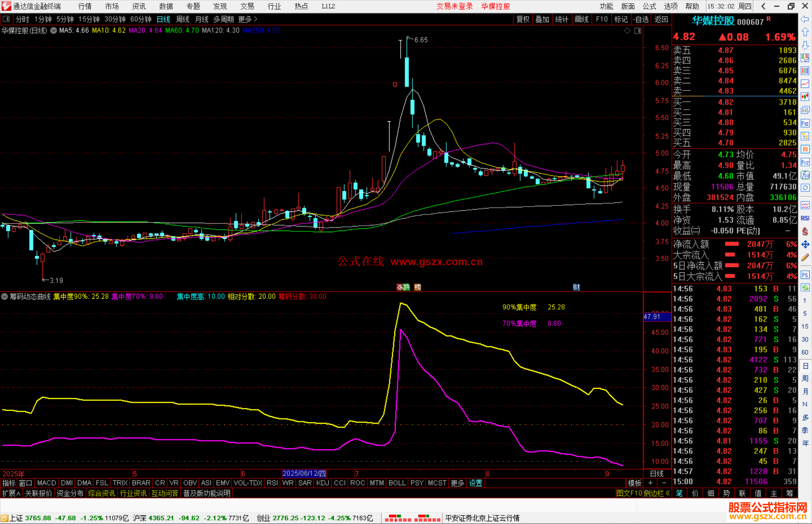
Task: Click the red dollar sign icon
Action: [805, 231]
